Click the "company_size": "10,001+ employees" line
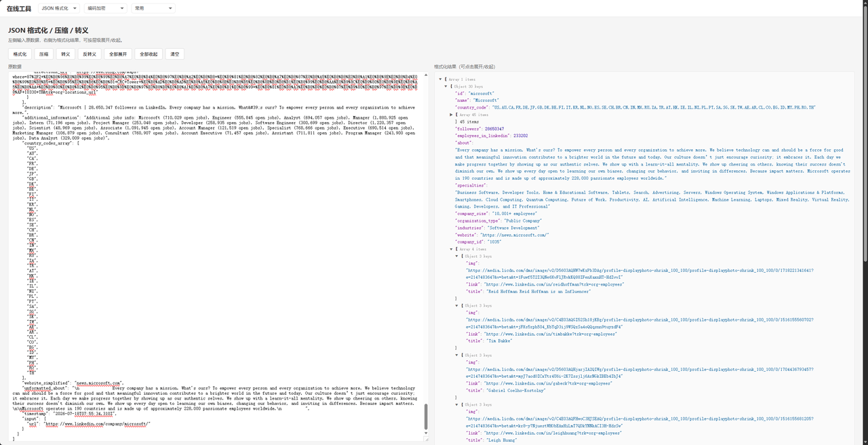 click(495, 214)
